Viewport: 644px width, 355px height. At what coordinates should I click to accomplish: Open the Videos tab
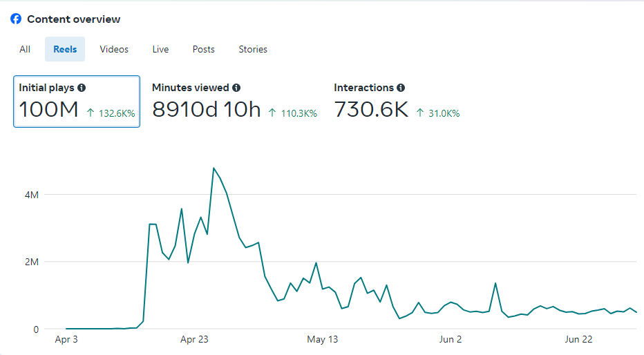114,49
